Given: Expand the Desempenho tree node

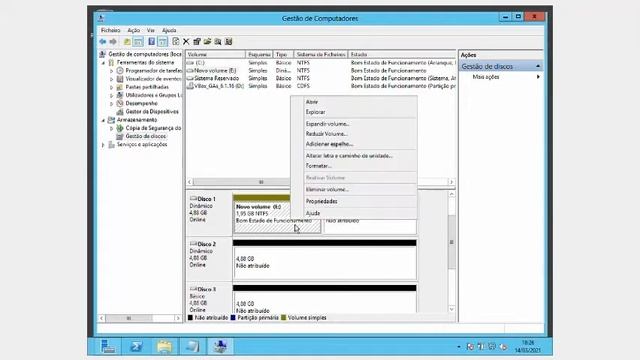Looking at the screenshot, I should point(111,104).
